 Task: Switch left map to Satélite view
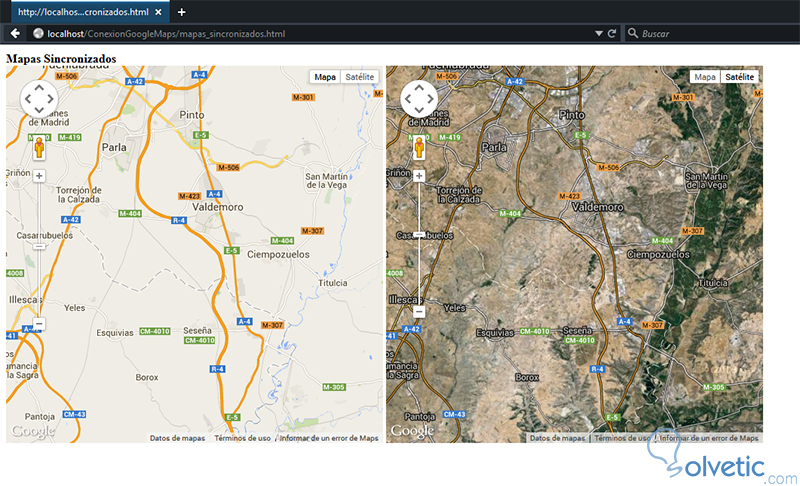point(360,77)
